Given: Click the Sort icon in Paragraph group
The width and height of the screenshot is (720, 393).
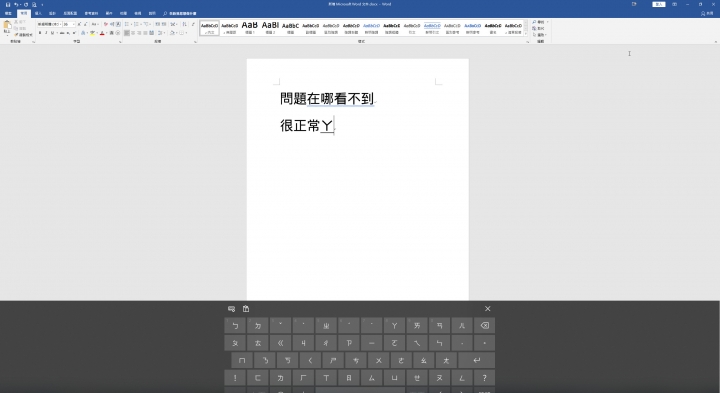Looking at the screenshot, I should (x=185, y=24).
